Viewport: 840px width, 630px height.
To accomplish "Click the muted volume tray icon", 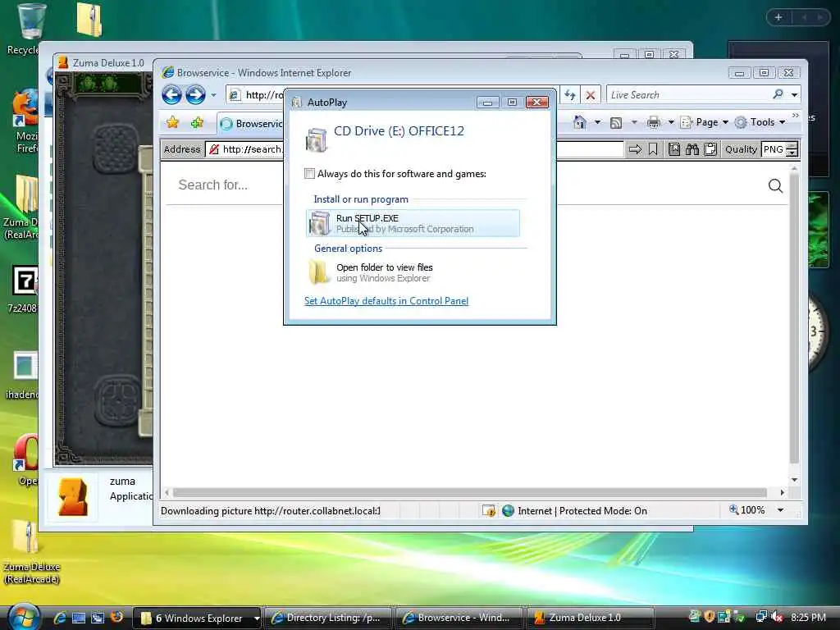I will click(778, 617).
